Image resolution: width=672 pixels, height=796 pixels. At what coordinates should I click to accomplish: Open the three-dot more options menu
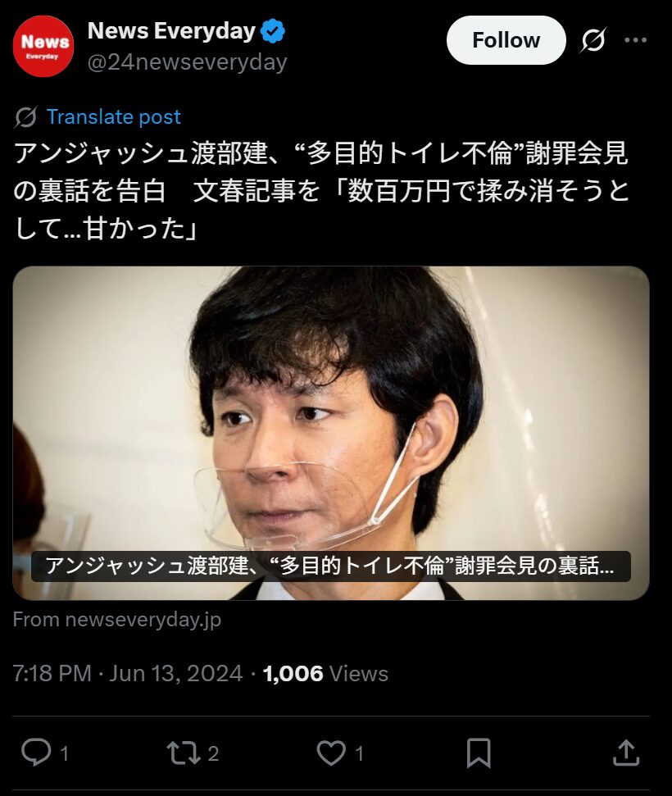[x=635, y=40]
